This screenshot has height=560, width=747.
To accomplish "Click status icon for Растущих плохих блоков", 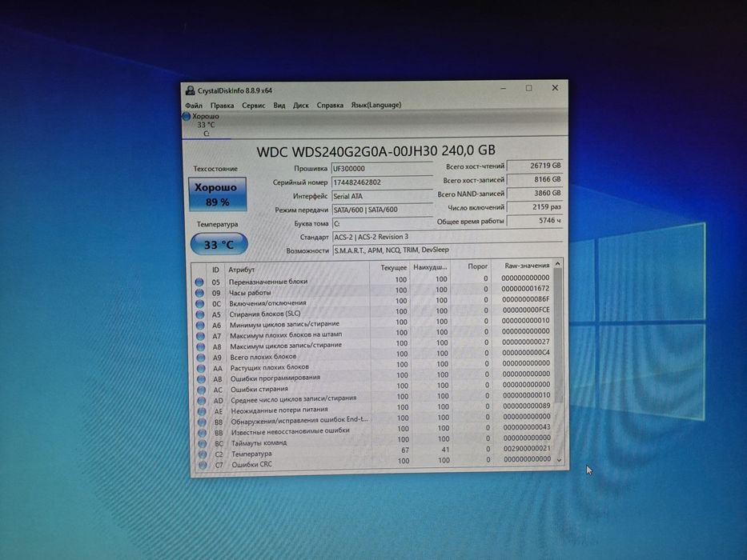I will pos(201,369).
